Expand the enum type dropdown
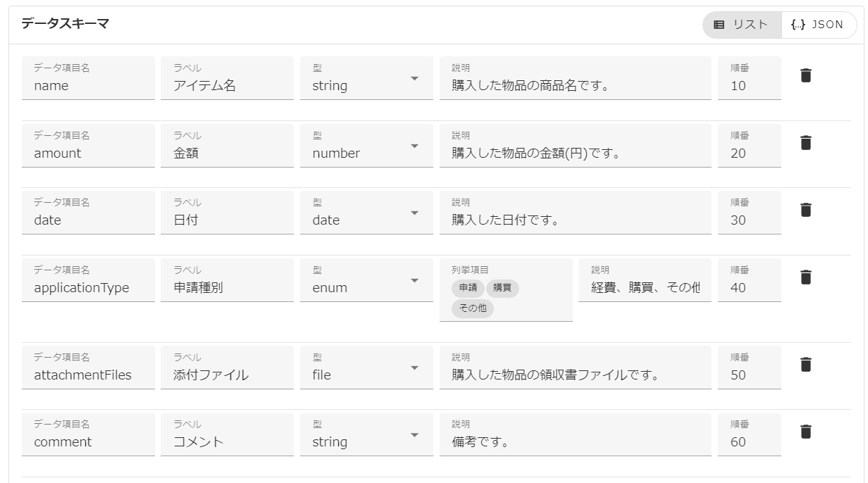This screenshot has width=868, height=483. 414,280
